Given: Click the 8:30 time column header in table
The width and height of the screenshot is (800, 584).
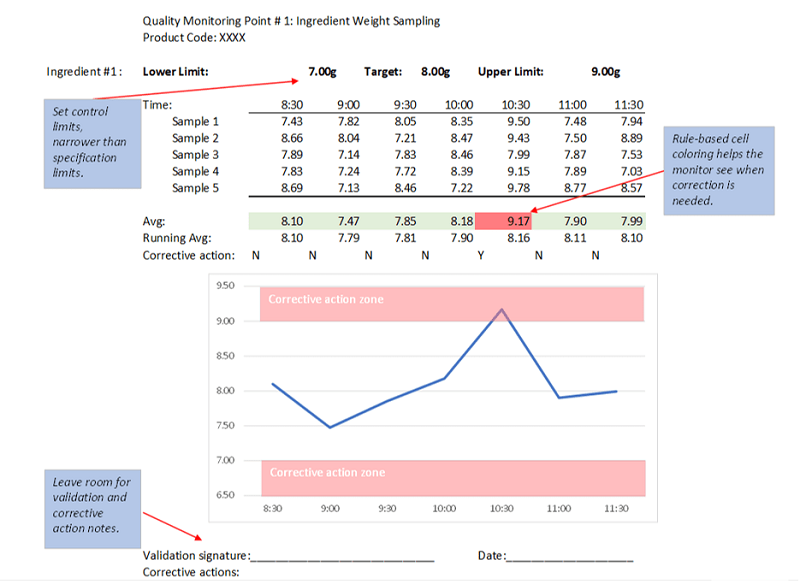Looking at the screenshot, I should (292, 105).
